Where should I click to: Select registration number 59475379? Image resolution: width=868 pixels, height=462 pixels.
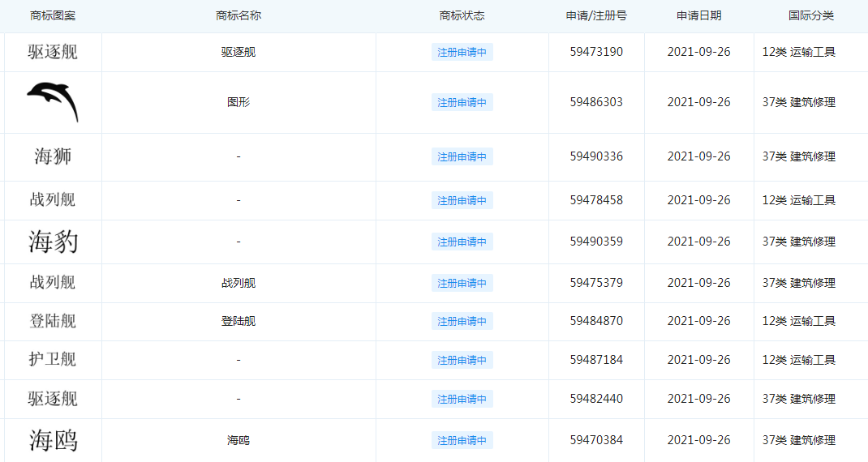click(x=596, y=283)
